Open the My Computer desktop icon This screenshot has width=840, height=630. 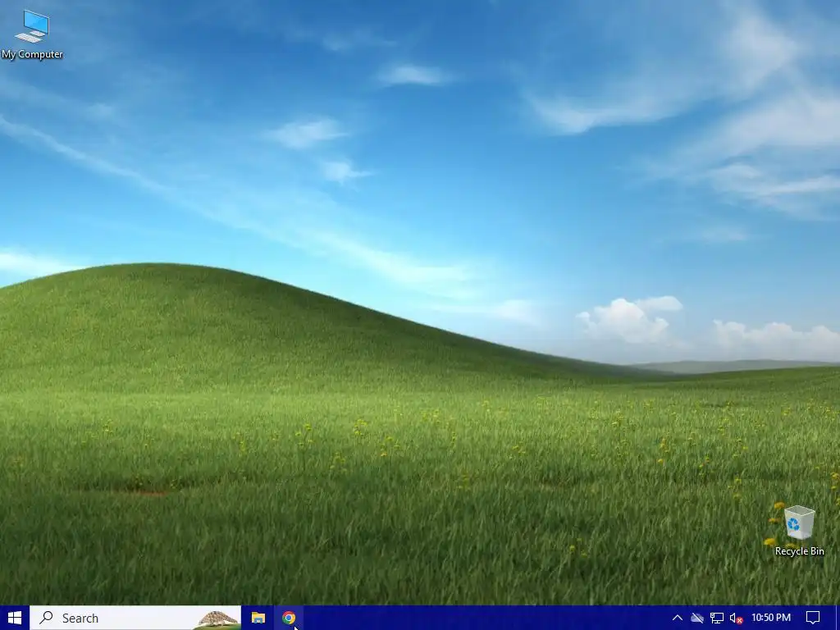(x=32, y=34)
